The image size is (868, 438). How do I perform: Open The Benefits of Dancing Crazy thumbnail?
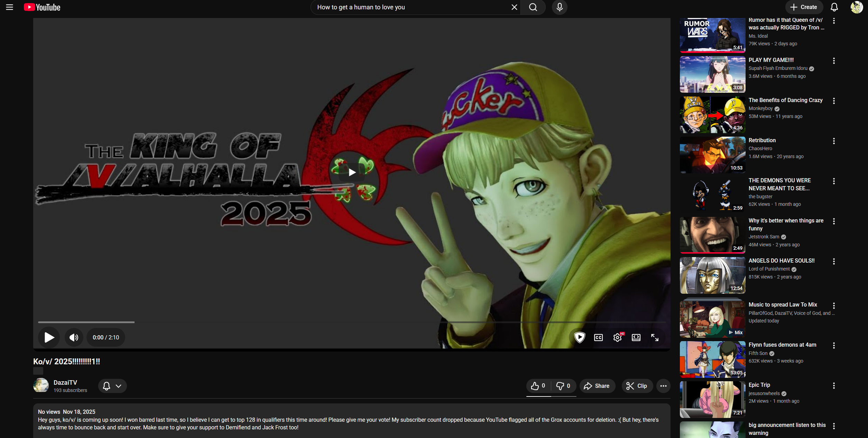click(712, 115)
